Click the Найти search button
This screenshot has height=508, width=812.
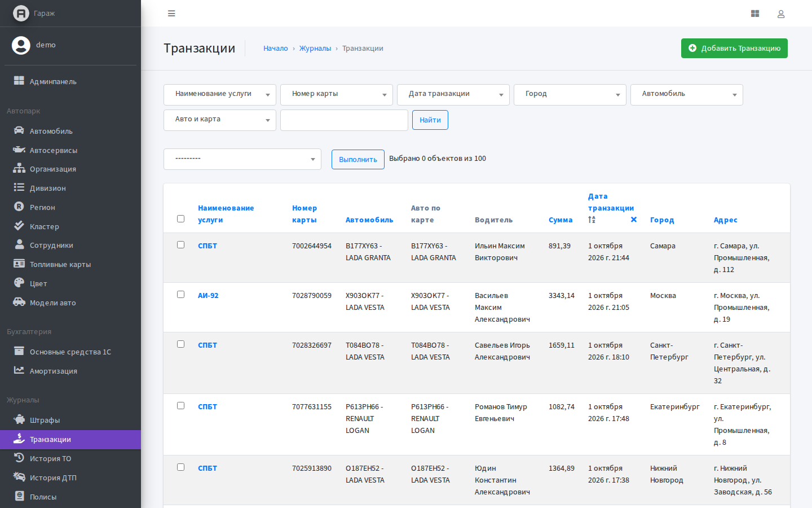pyautogui.click(x=430, y=120)
